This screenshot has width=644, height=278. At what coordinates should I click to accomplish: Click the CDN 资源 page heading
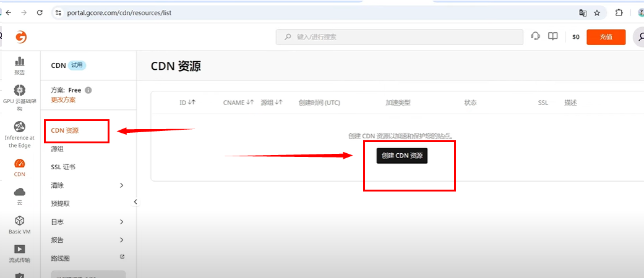(176, 67)
